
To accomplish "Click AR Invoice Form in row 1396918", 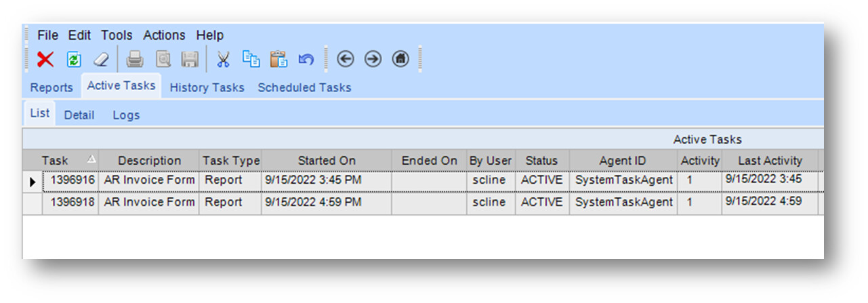I will (x=149, y=203).
